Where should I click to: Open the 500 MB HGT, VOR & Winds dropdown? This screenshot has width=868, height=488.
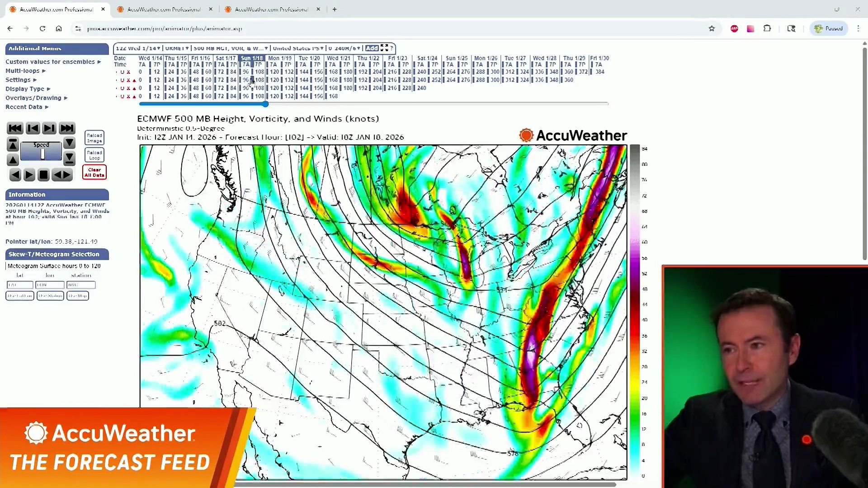pyautogui.click(x=230, y=48)
